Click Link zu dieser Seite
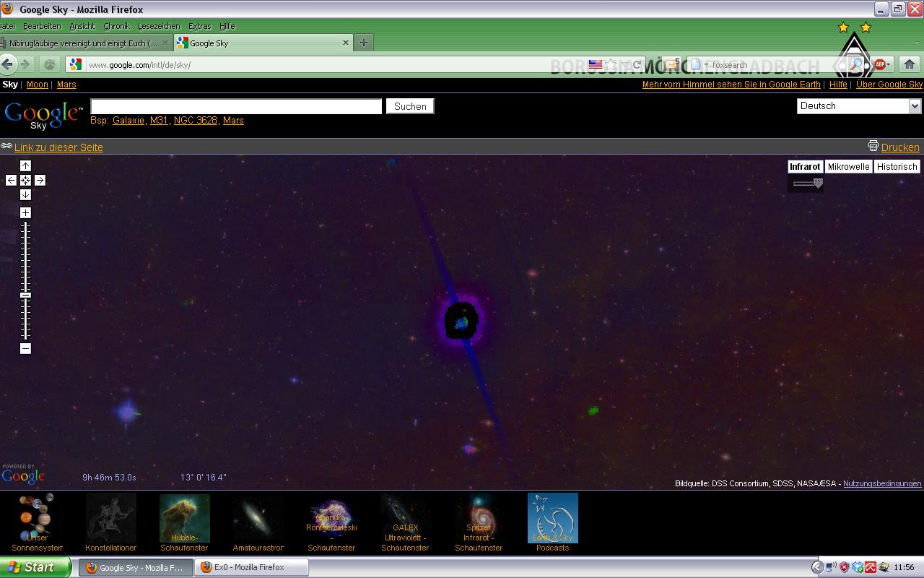Image resolution: width=924 pixels, height=578 pixels. click(x=58, y=147)
